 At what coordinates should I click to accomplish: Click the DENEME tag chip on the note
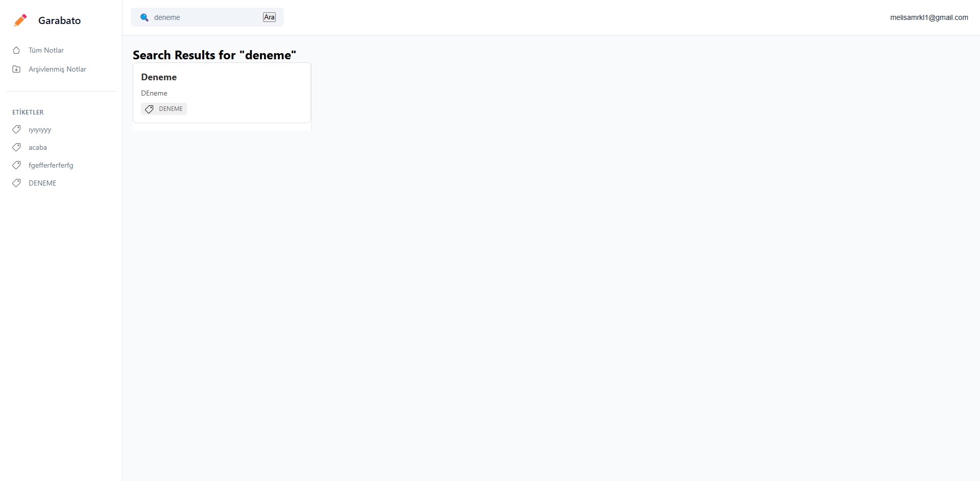point(164,109)
